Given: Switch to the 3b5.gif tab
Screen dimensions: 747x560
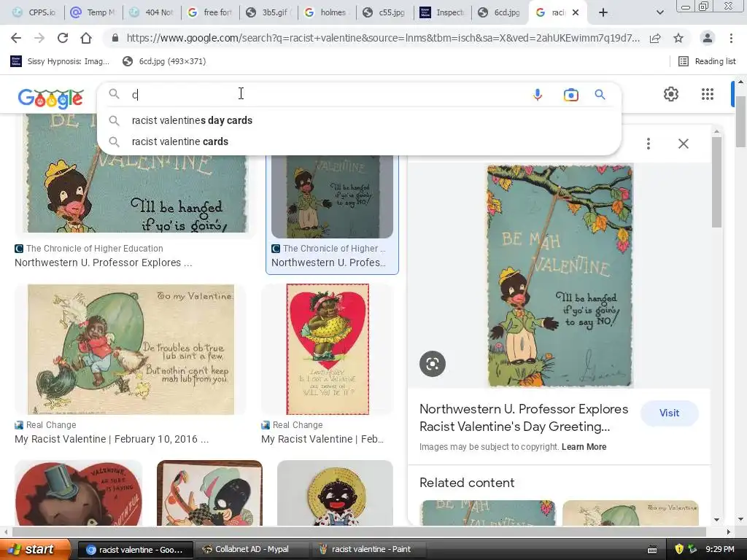Looking at the screenshot, I should pyautogui.click(x=268, y=12).
